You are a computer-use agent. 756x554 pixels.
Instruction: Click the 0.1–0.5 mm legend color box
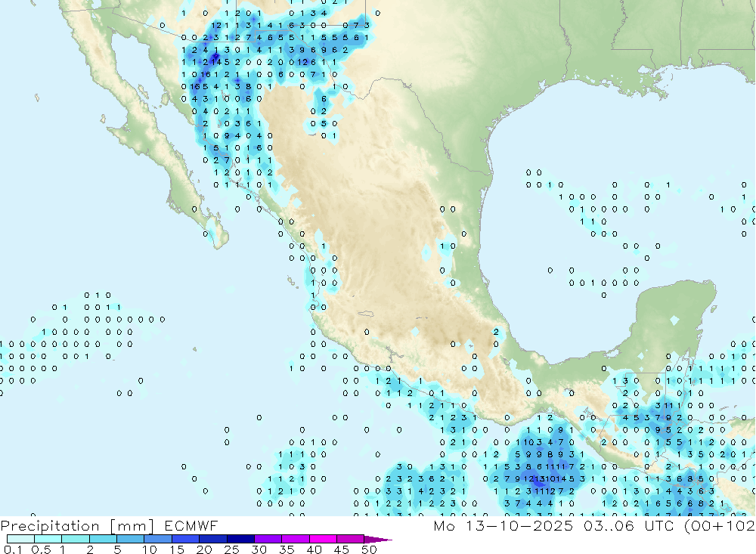click(20, 539)
